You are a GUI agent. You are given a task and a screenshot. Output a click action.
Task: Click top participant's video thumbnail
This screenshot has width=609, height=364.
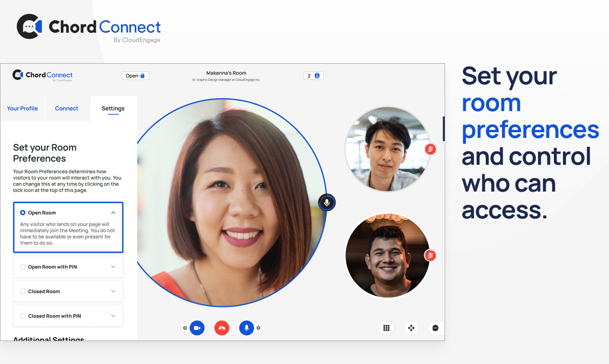click(x=387, y=149)
